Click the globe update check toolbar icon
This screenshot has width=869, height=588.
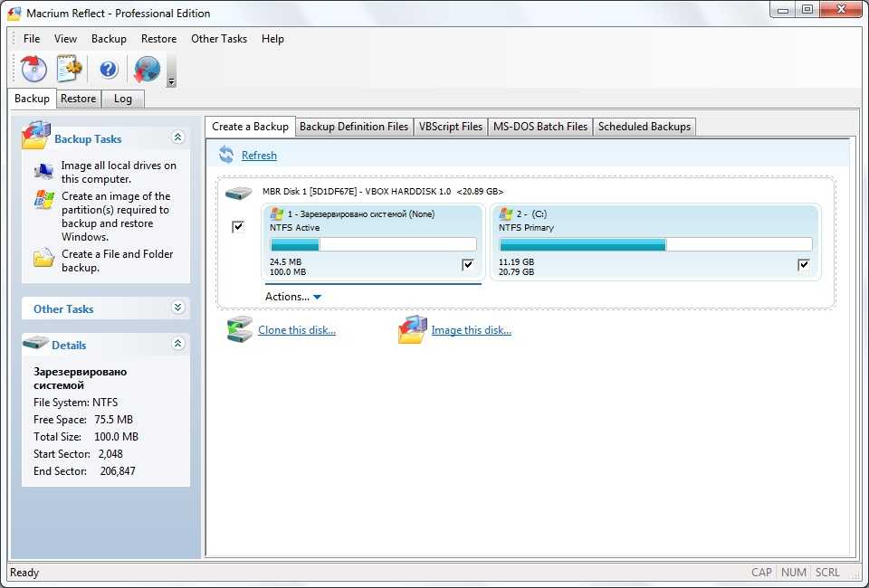[x=147, y=70]
